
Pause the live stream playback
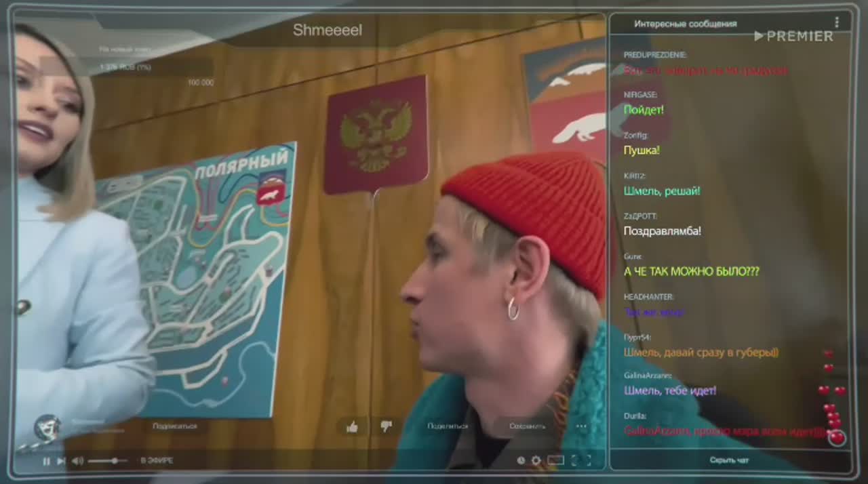(x=47, y=461)
